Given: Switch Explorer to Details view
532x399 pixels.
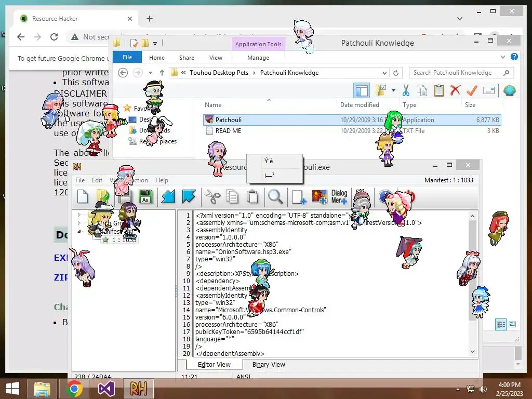Looking at the screenshot, I should coord(501,324).
